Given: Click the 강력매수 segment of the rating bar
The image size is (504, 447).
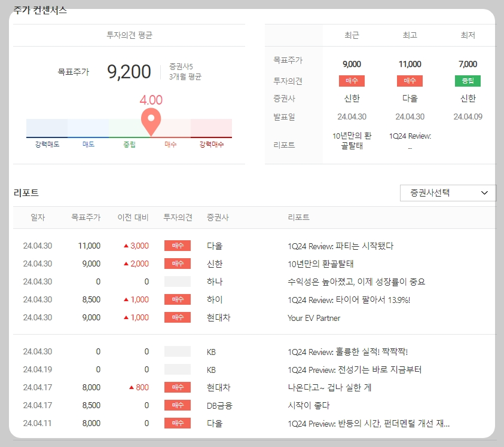Looking at the screenshot, I should pyautogui.click(x=211, y=128).
